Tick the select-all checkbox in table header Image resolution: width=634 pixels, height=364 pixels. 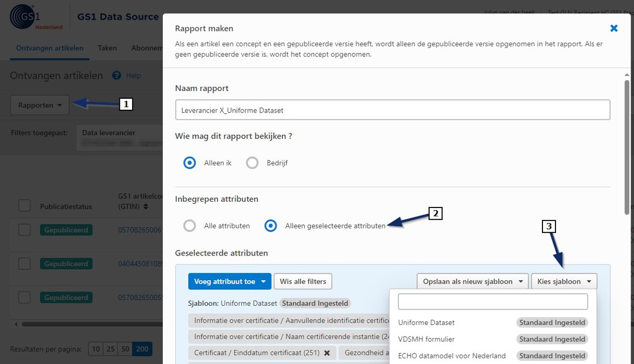[x=25, y=206]
